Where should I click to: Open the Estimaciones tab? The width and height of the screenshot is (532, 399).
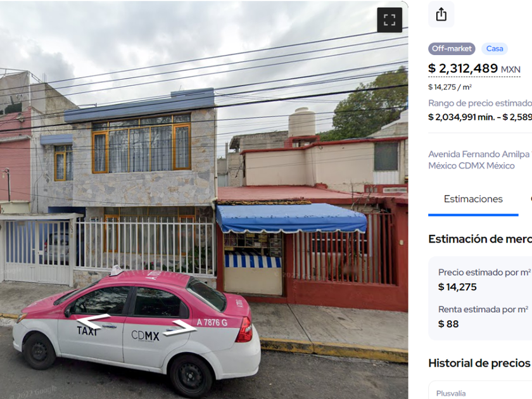click(473, 199)
